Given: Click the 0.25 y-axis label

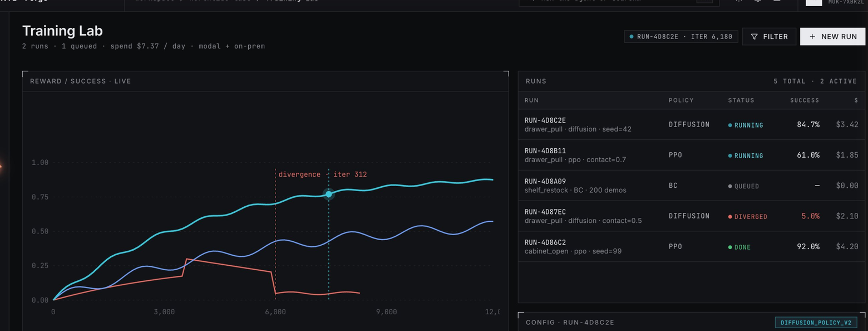Looking at the screenshot, I should [x=40, y=266].
